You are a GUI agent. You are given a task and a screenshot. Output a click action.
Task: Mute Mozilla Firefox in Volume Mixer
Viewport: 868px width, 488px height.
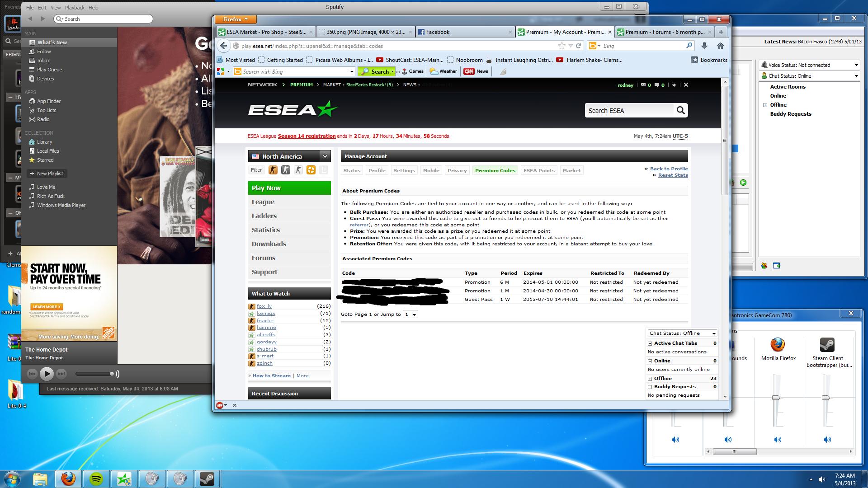[778, 439]
